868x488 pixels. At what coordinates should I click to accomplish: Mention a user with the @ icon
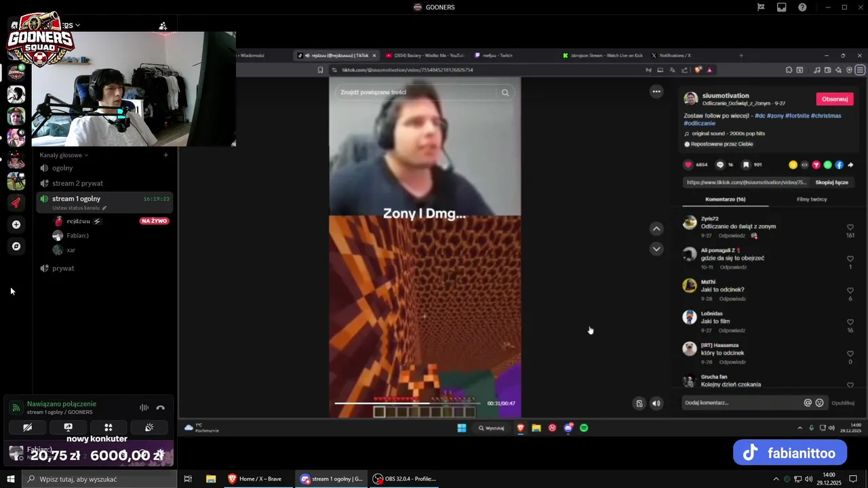point(808,403)
